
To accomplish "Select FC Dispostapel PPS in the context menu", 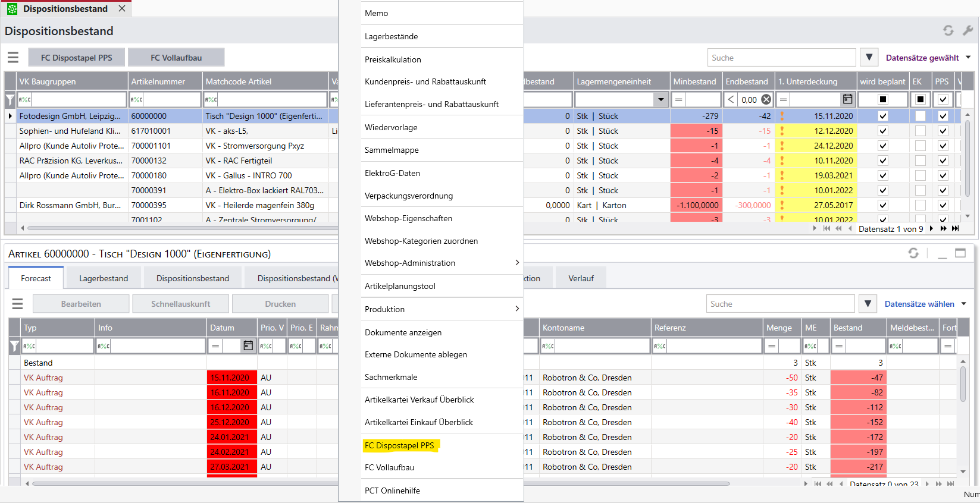I will point(400,445).
